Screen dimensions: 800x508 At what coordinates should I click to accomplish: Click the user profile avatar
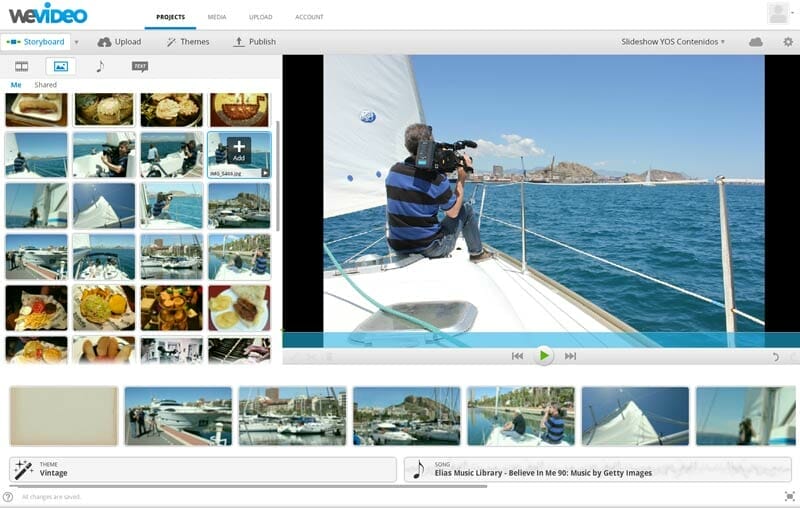point(778,13)
